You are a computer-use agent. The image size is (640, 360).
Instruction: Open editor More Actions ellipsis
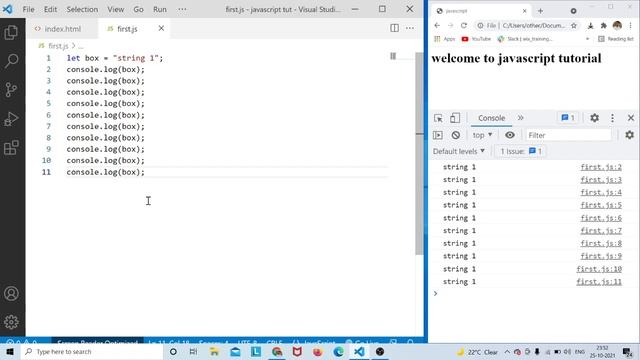410,28
